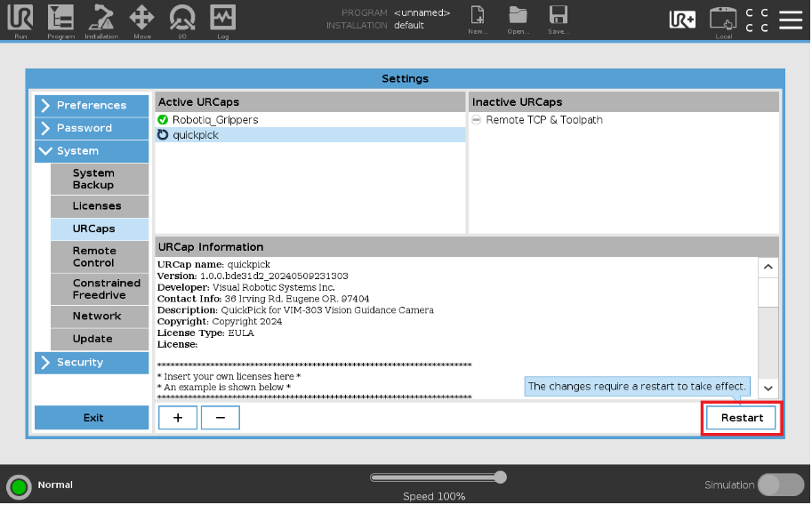This screenshot has height=505, width=812.
Task: Open Update settings
Action: click(100, 340)
